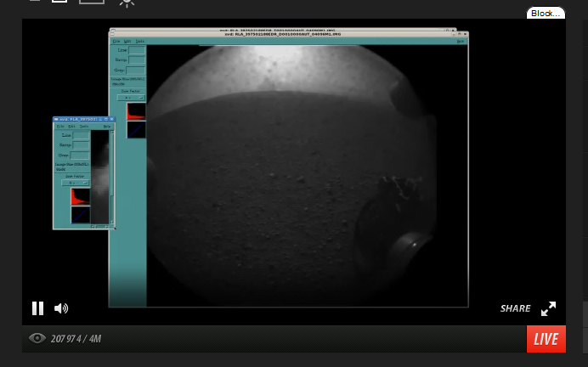
Task: Click red histogram thumbnail in large xvd window
Action: click(136, 111)
